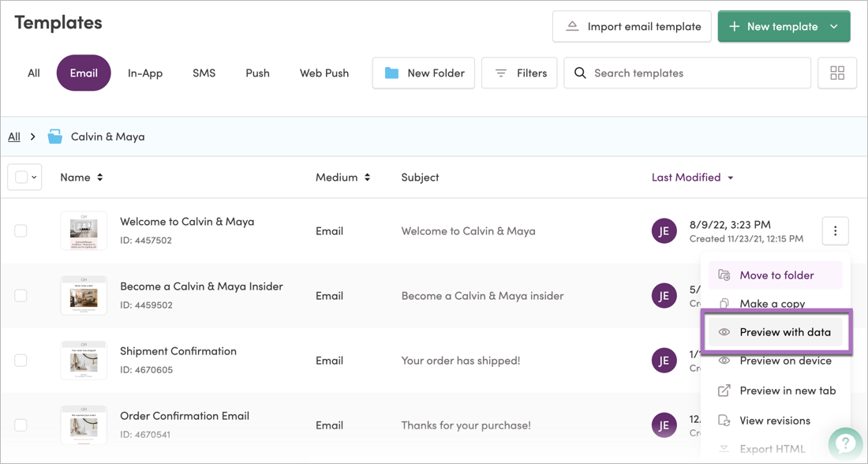Toggle the select-all checkbox in table header
Image resolution: width=868 pixels, height=464 pixels.
[x=21, y=178]
